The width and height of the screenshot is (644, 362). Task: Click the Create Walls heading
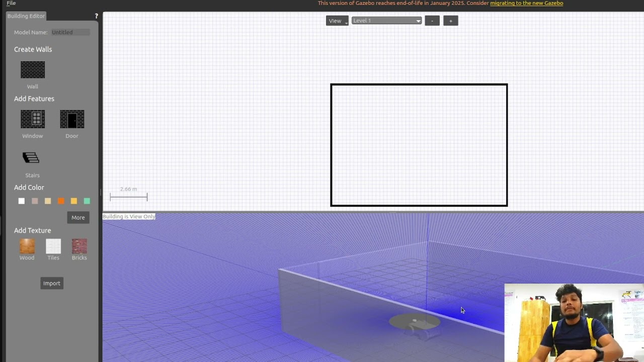point(33,49)
